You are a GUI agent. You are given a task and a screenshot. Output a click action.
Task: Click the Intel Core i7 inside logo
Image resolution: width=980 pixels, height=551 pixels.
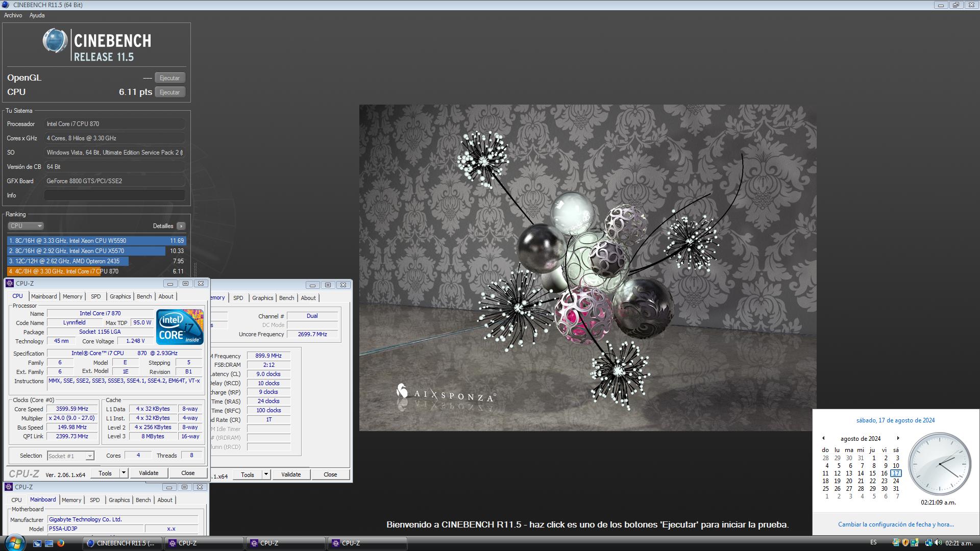[180, 327]
